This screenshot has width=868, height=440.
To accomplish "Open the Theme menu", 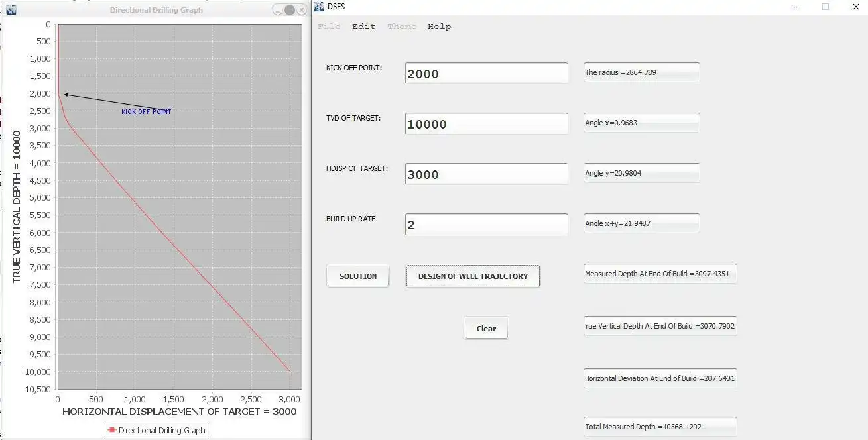I will tap(402, 27).
